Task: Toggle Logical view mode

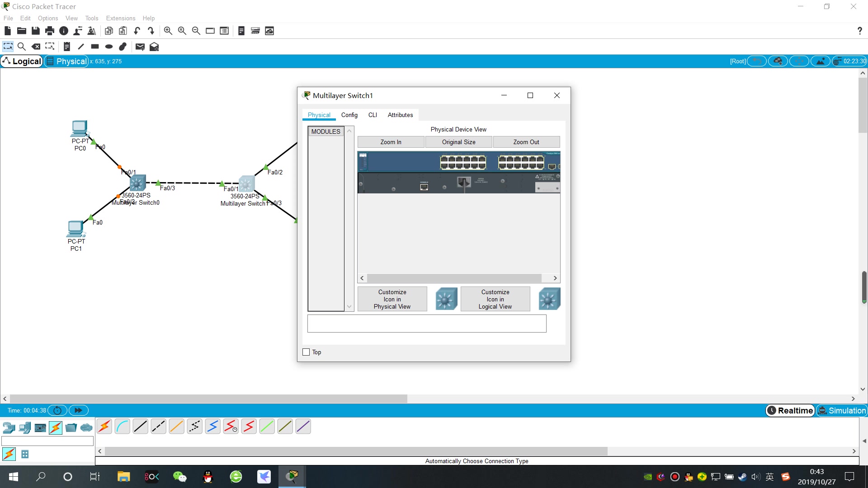Action: point(21,61)
